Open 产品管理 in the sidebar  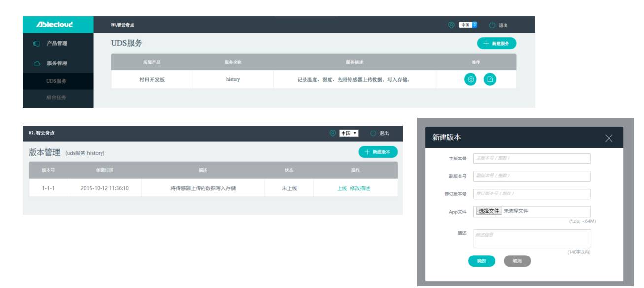58,43
